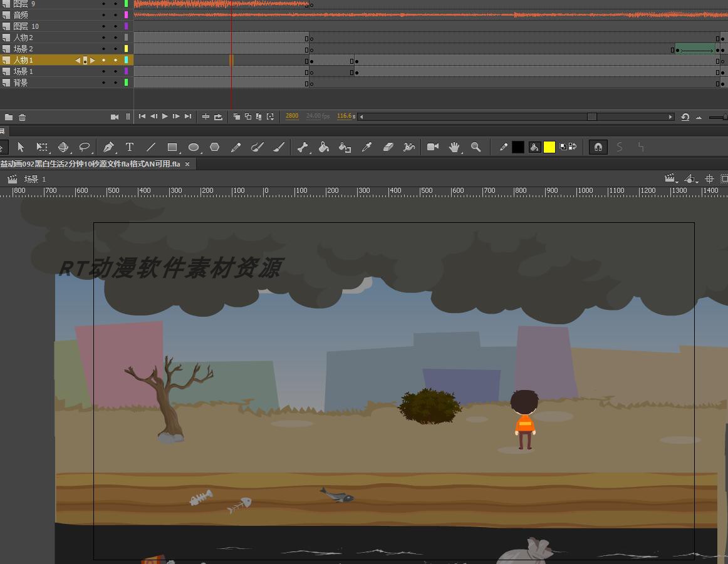Screen dimensions: 728x564
Task: Click the reset timeline zoom icon
Action: point(685,117)
